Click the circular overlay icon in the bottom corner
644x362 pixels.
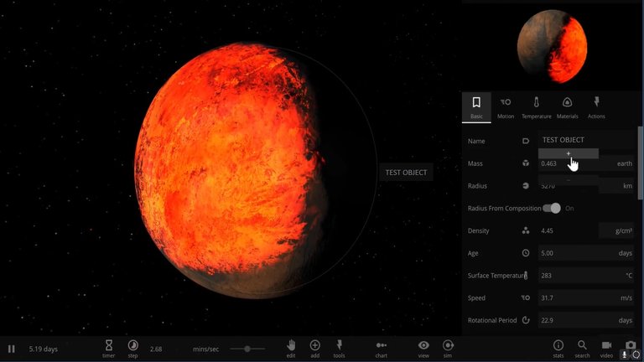click(x=636, y=354)
